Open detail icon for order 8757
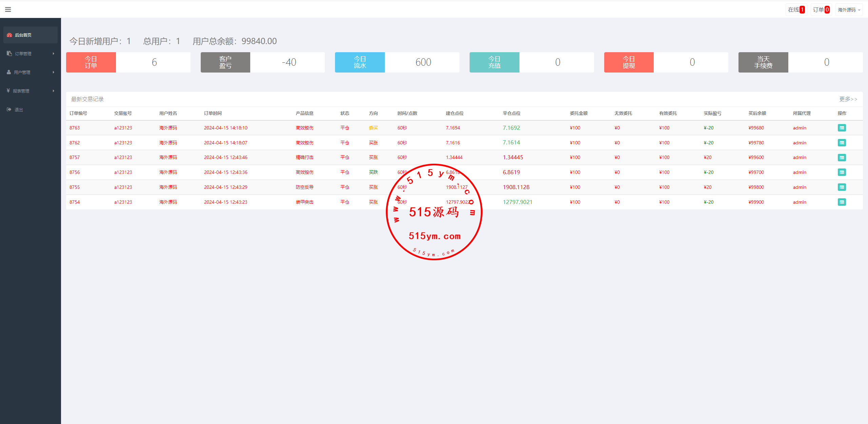This screenshot has width=868, height=424. click(842, 158)
